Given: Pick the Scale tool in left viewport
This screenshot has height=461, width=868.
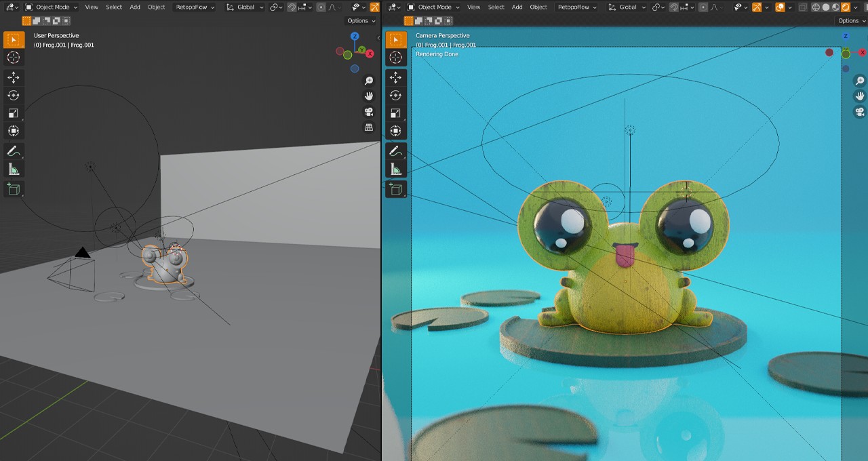Looking at the screenshot, I should (14, 113).
